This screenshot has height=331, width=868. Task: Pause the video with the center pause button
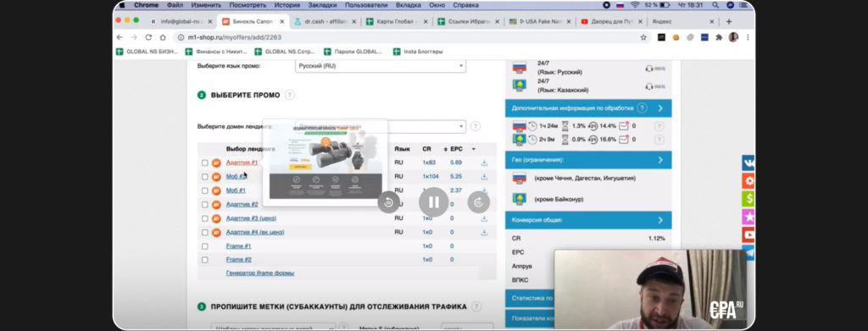click(x=433, y=202)
